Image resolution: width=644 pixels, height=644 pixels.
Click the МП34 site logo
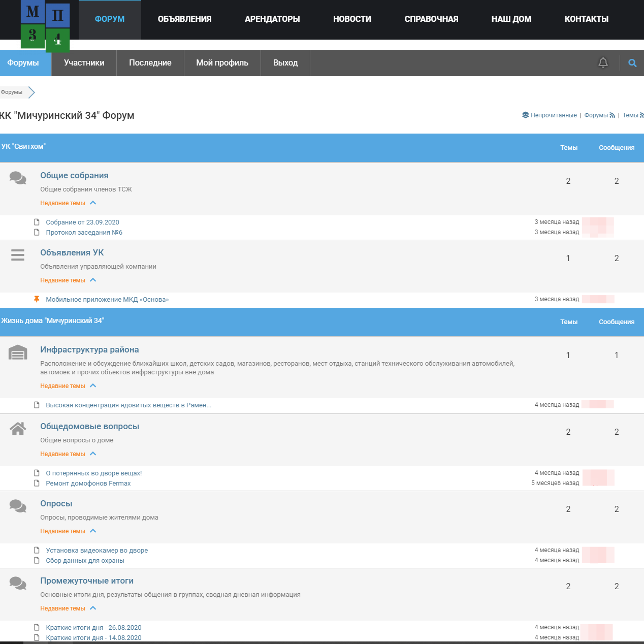45,25
